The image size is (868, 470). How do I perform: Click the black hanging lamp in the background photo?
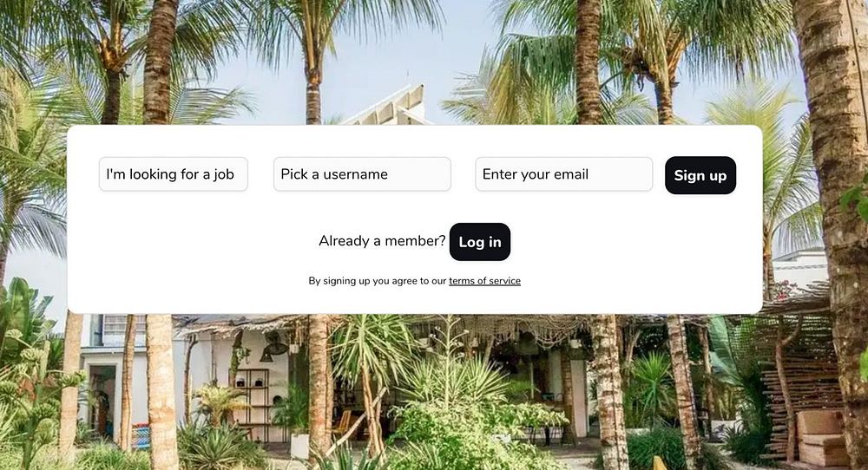click(273, 349)
